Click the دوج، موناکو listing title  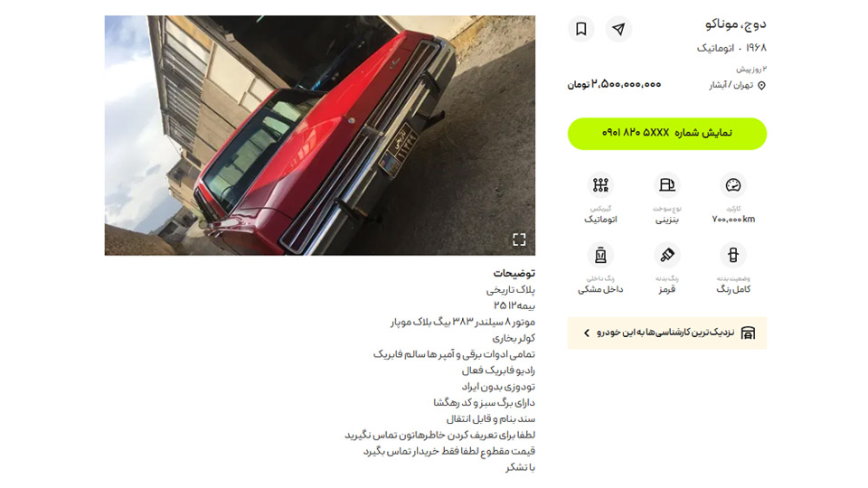(x=735, y=23)
